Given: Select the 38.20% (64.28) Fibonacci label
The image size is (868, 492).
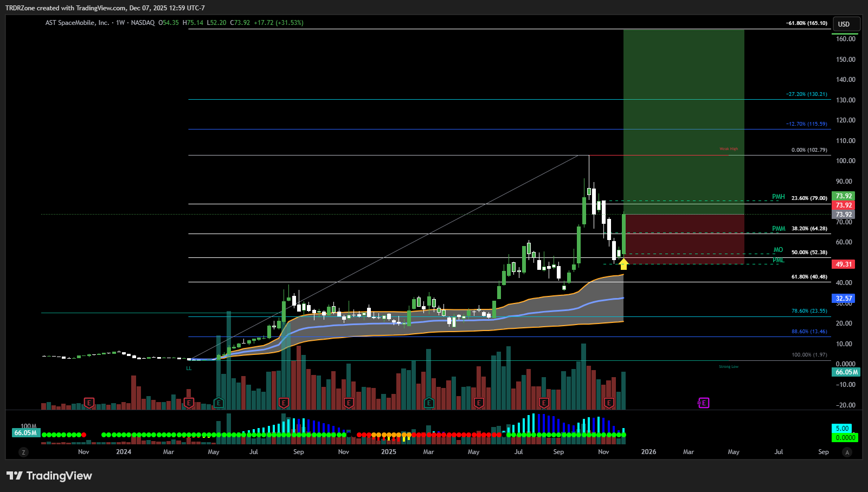Looking at the screenshot, I should (809, 229).
